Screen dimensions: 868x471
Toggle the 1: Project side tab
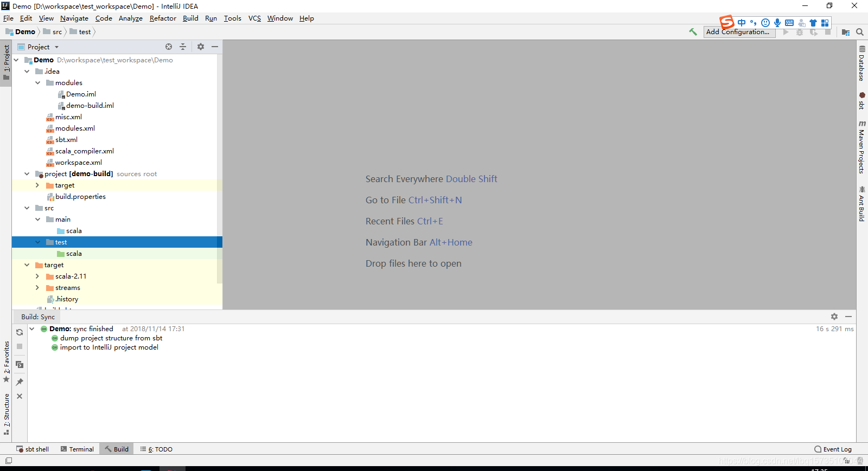pyautogui.click(x=6, y=62)
